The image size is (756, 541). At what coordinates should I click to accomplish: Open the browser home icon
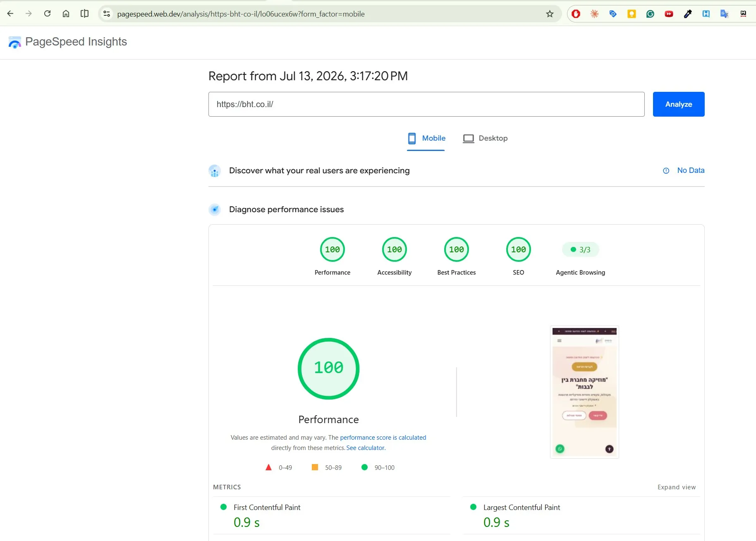(66, 14)
